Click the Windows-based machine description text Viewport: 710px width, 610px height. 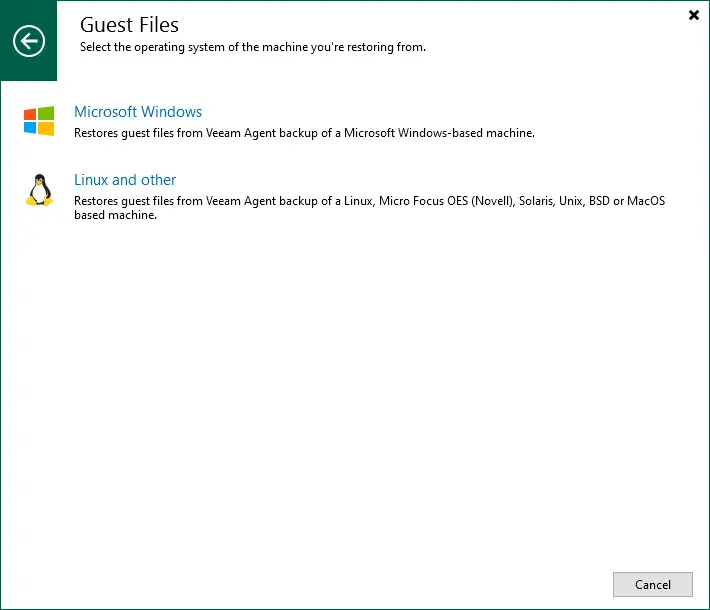[x=304, y=133]
